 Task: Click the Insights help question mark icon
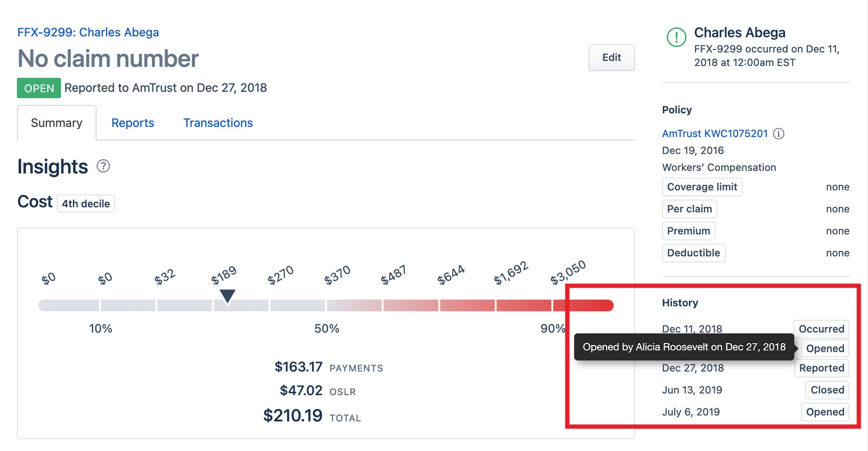click(103, 166)
